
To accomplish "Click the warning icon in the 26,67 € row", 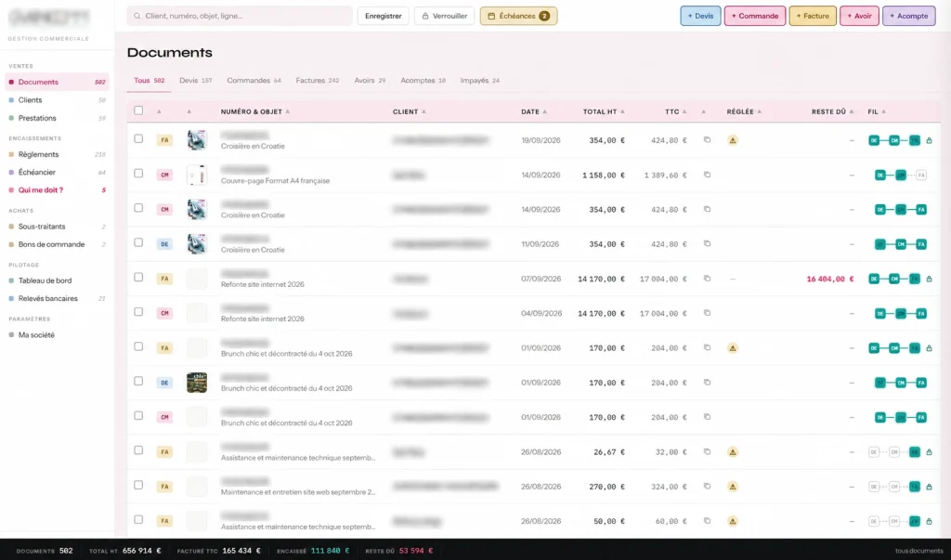I will coord(733,452).
